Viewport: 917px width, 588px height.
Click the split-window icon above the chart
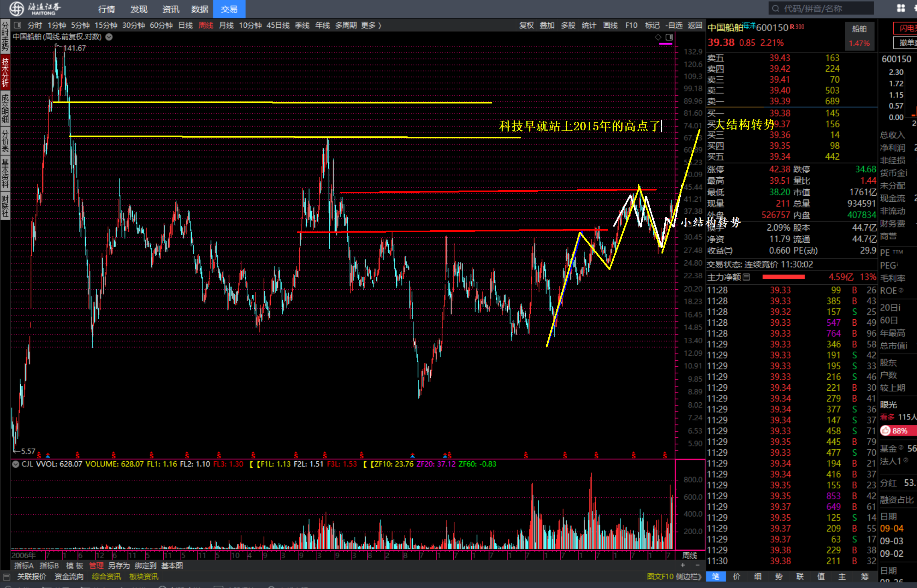(669, 37)
